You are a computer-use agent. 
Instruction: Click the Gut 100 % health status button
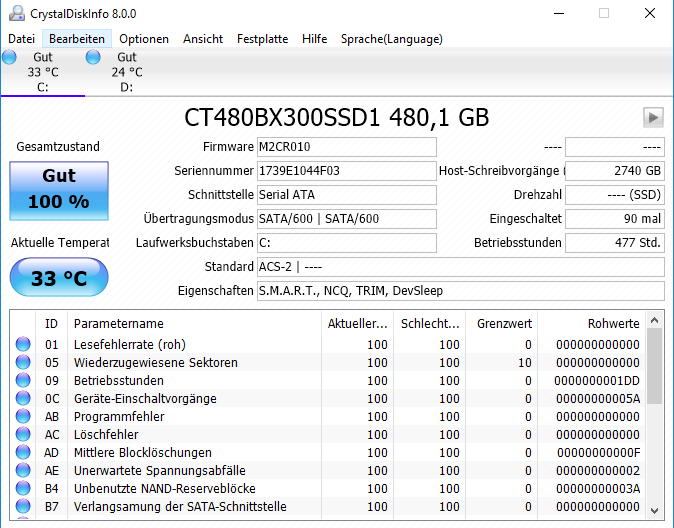pyautogui.click(x=59, y=191)
